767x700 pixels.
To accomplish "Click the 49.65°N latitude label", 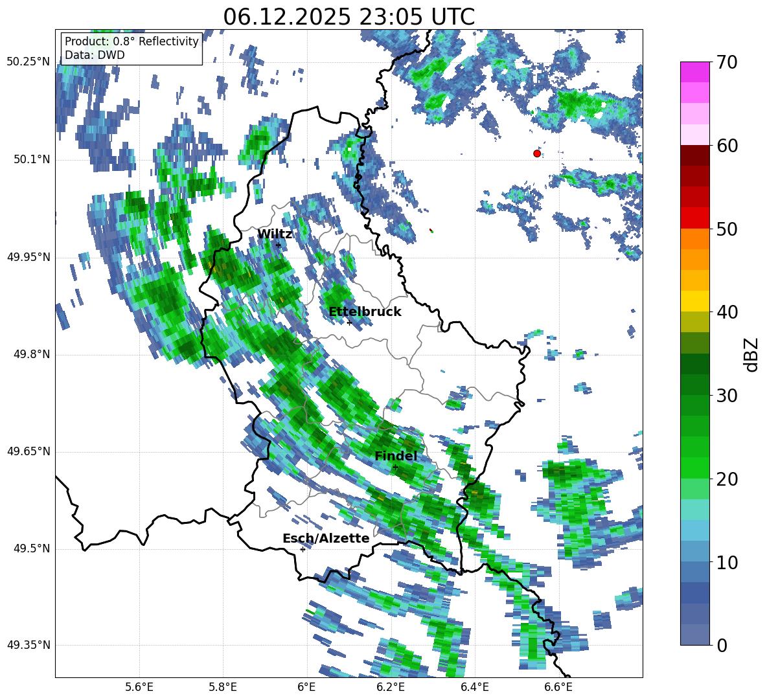I will coord(29,451).
